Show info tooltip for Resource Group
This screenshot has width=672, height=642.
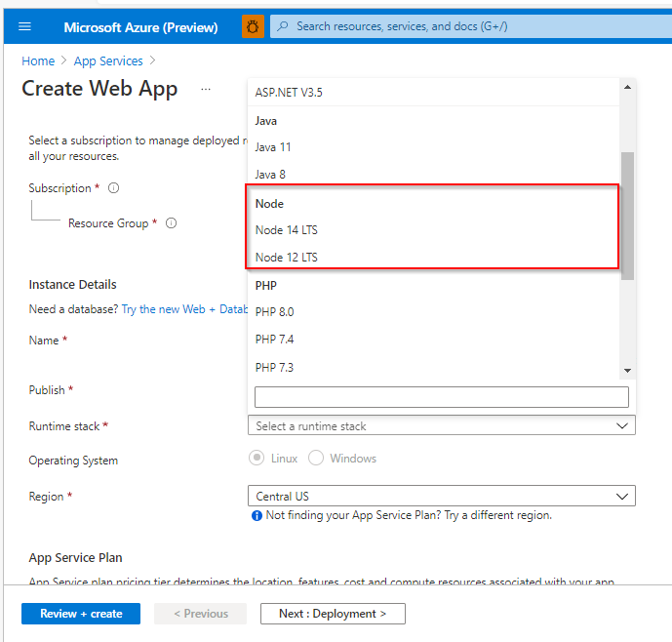pyautogui.click(x=171, y=223)
